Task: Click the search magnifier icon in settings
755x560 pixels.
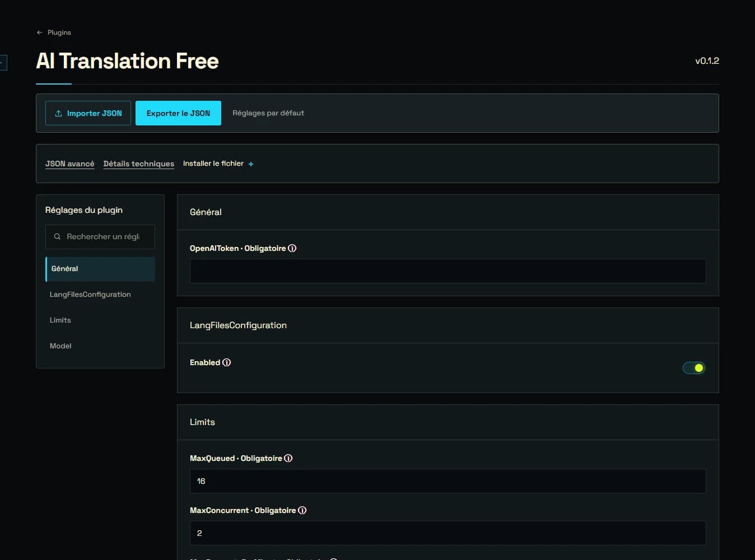Action: [x=57, y=237]
